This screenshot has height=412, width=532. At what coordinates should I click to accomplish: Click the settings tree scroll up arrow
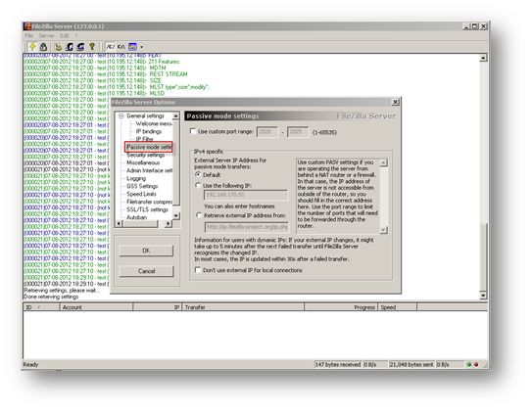[x=176, y=115]
